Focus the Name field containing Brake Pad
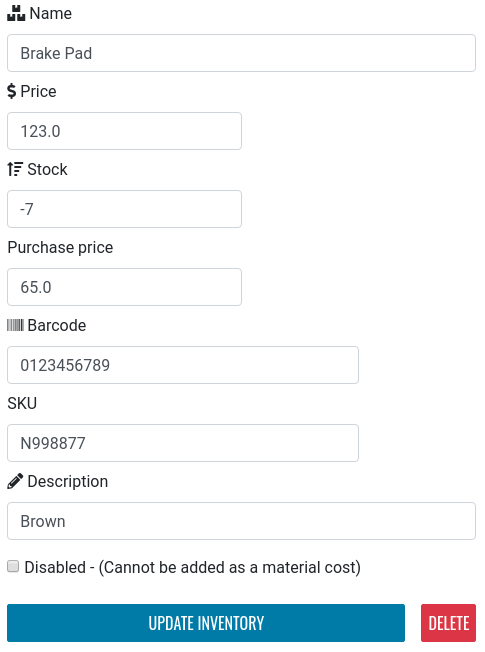 [241, 53]
